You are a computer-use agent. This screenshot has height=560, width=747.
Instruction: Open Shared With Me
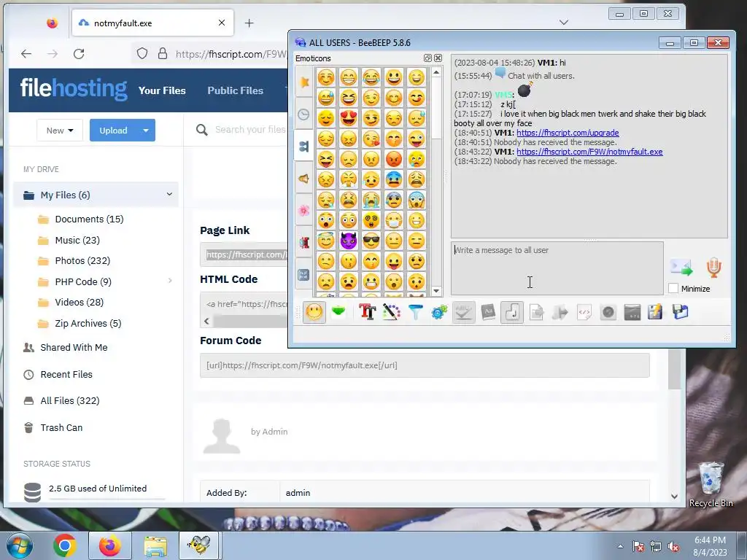(x=74, y=348)
